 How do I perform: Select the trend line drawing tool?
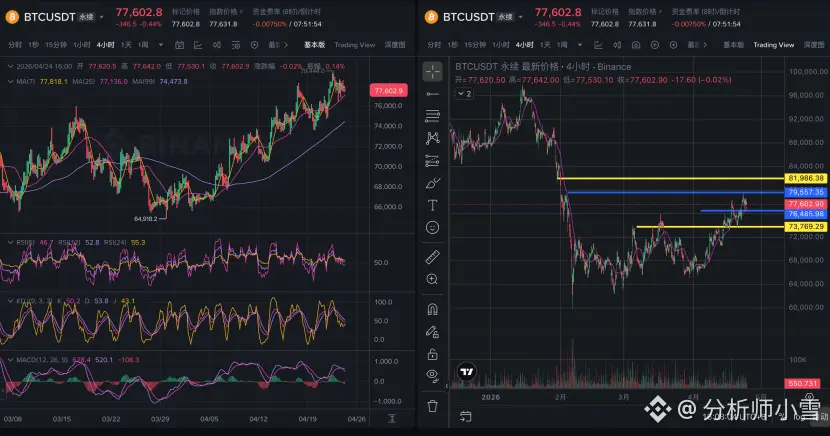pos(432,94)
